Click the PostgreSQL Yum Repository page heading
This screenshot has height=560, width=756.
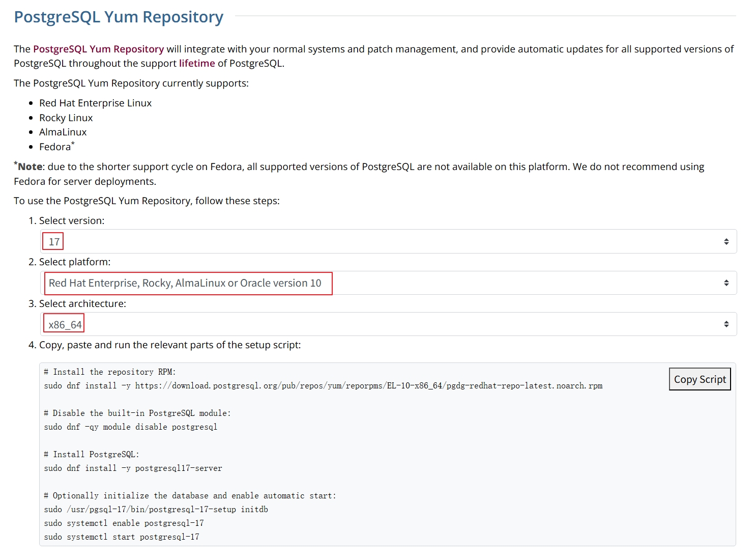coord(119,17)
